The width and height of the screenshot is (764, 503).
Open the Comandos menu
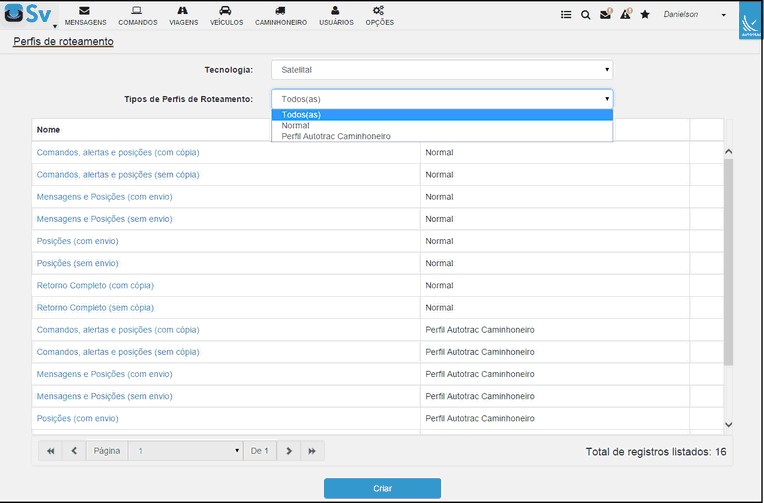click(137, 16)
